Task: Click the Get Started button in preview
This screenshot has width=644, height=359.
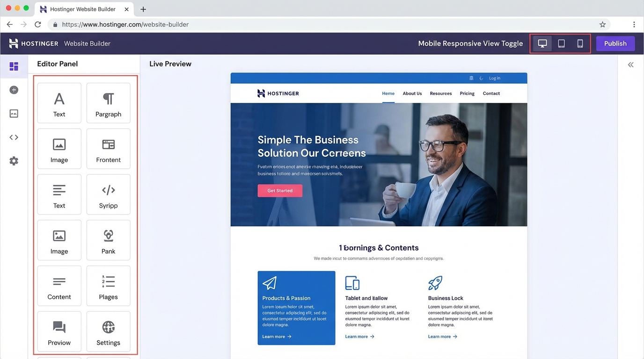Action: pos(279,190)
